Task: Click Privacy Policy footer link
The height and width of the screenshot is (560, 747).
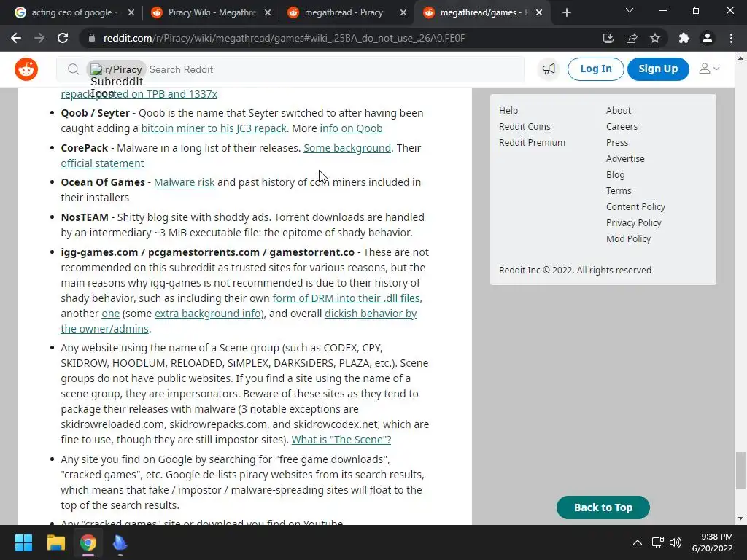Action: coord(634,223)
